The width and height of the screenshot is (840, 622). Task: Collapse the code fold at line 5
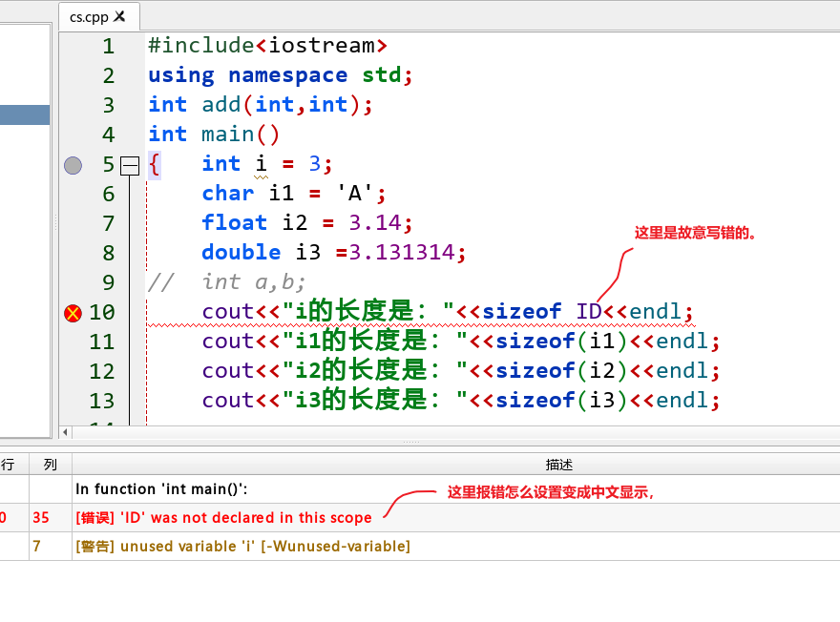130,165
